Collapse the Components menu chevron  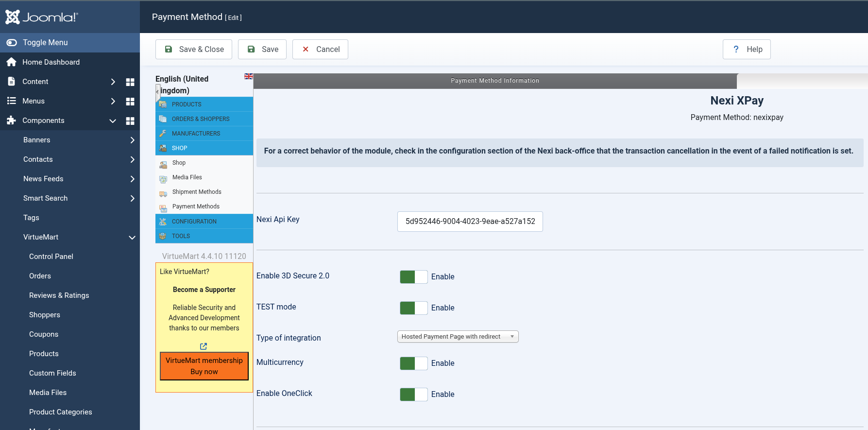pos(113,121)
